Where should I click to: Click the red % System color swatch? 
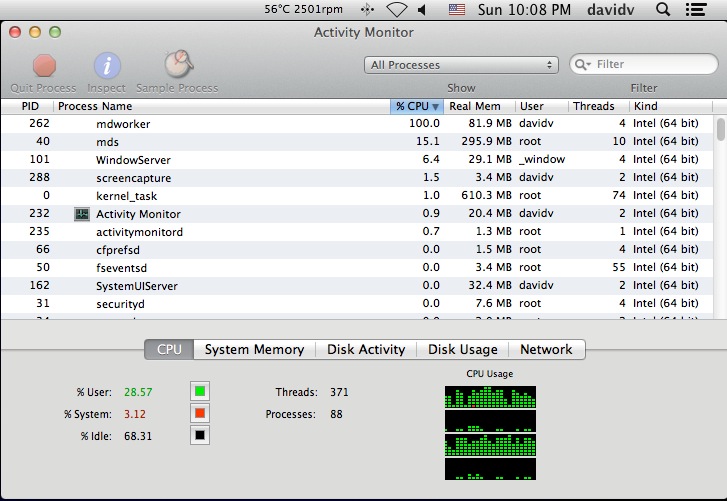pos(200,413)
